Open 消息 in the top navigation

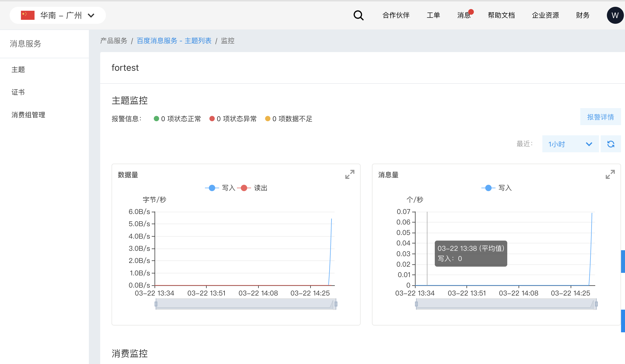coord(464,15)
